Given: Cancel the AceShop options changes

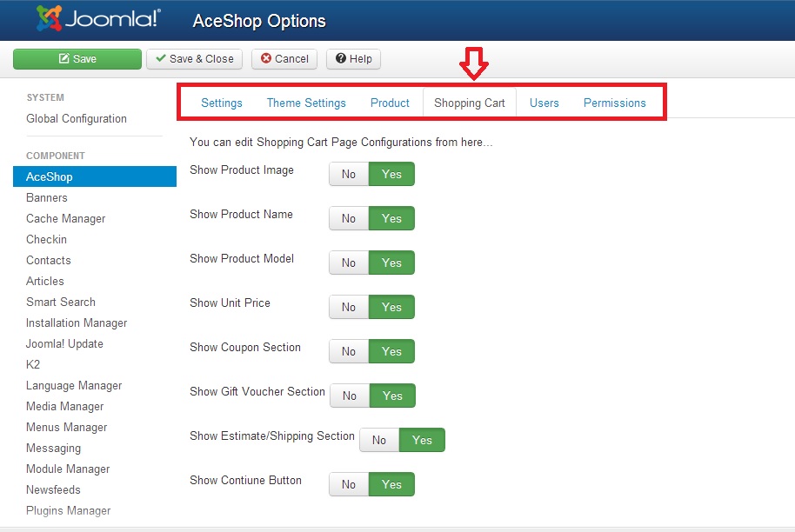Looking at the screenshot, I should tap(284, 59).
